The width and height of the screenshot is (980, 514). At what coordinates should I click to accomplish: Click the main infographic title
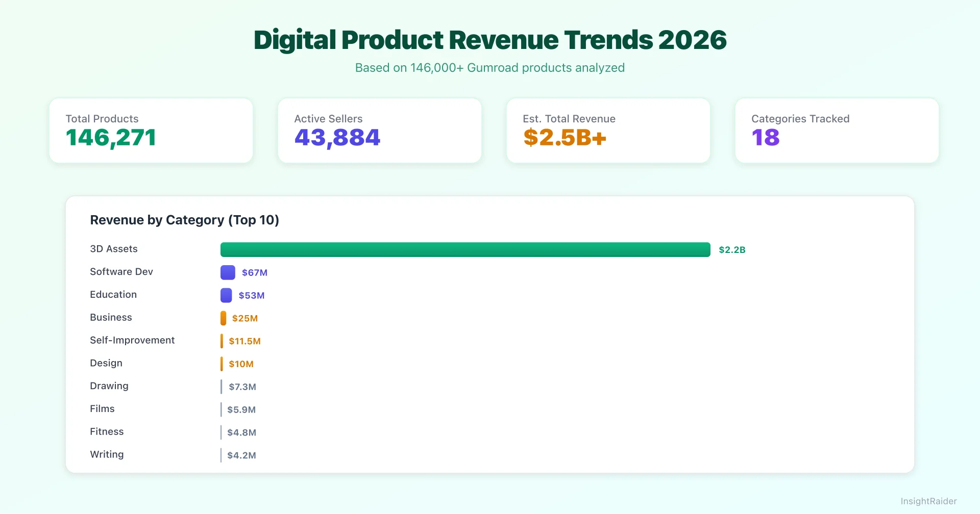tap(489, 40)
